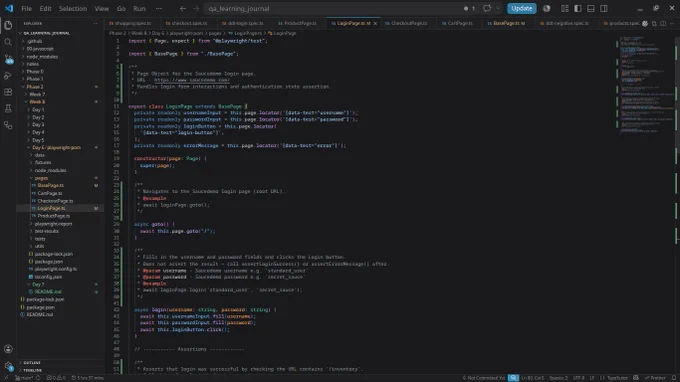680x382 pixels.
Task: Expand the Phase 0 folder
Action: click(60, 72)
